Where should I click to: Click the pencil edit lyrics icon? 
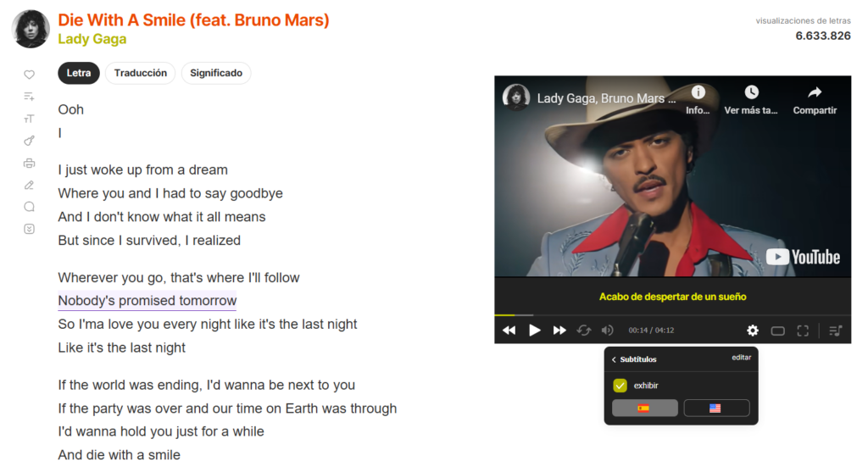(x=30, y=186)
